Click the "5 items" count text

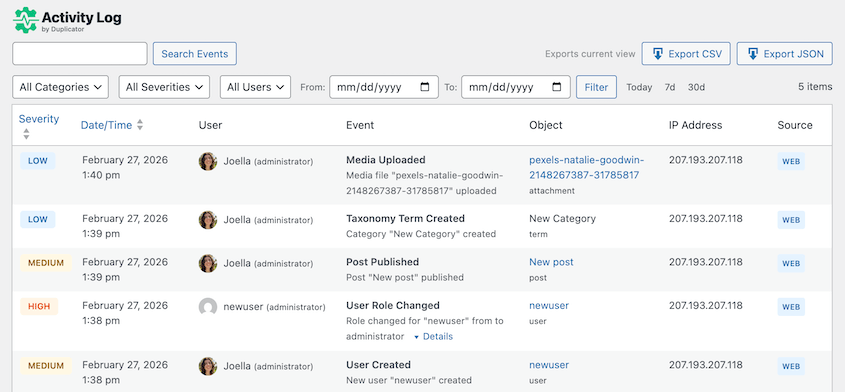click(x=815, y=87)
